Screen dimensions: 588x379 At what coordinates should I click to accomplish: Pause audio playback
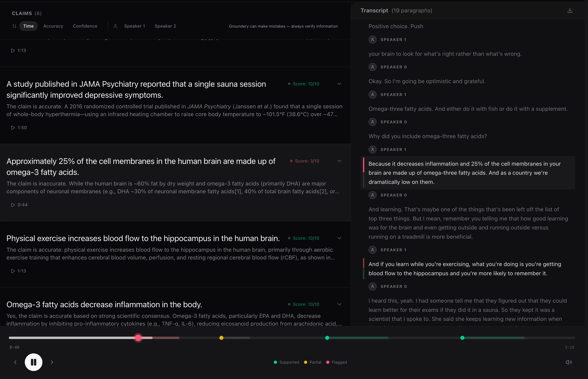[33, 362]
